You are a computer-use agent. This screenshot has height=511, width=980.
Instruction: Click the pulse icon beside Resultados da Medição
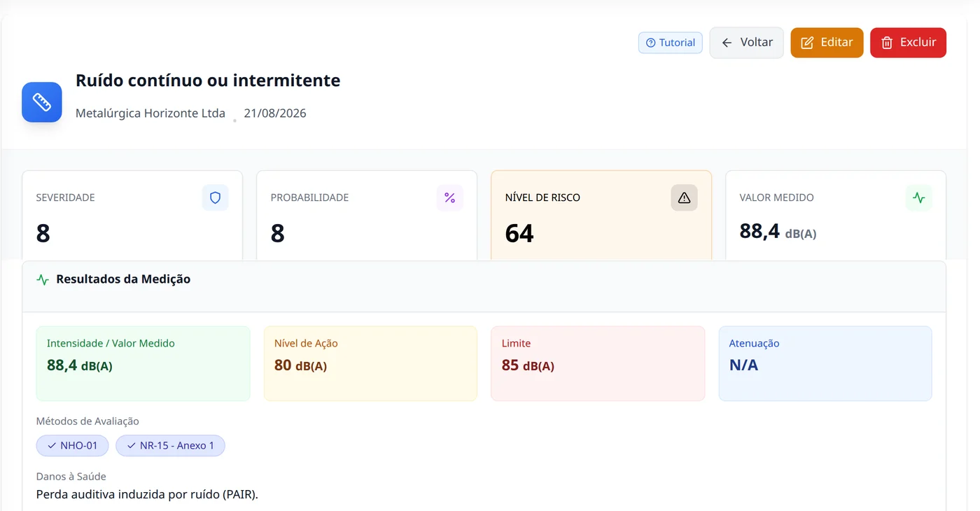tap(43, 279)
